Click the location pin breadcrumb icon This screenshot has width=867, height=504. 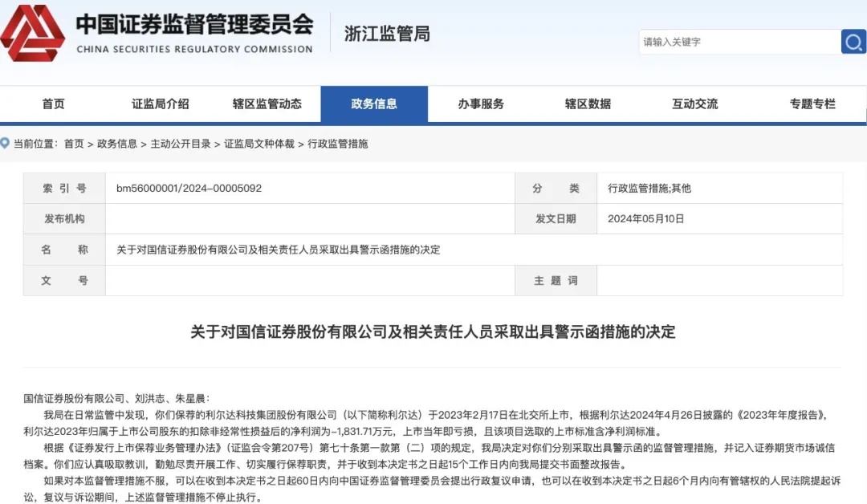pyautogui.click(x=5, y=143)
